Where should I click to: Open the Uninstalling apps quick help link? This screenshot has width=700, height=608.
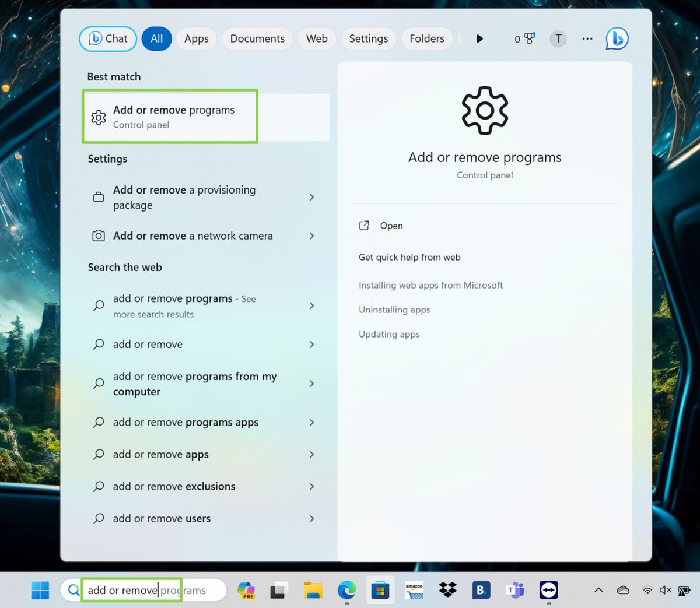pyautogui.click(x=394, y=310)
